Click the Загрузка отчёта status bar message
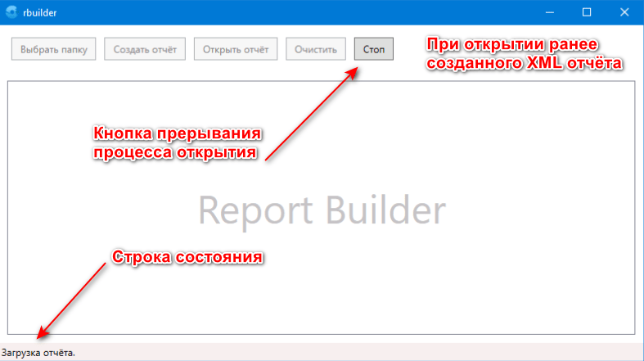 38,353
